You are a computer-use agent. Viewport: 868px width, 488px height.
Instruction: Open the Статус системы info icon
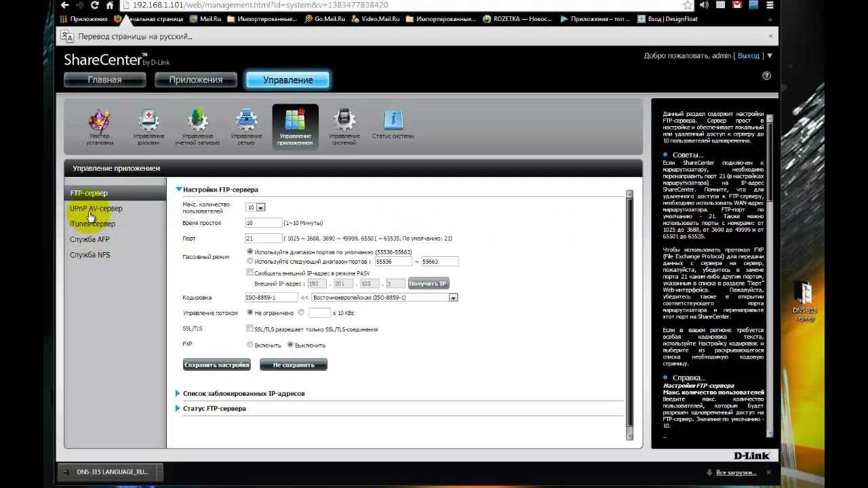[x=393, y=124]
